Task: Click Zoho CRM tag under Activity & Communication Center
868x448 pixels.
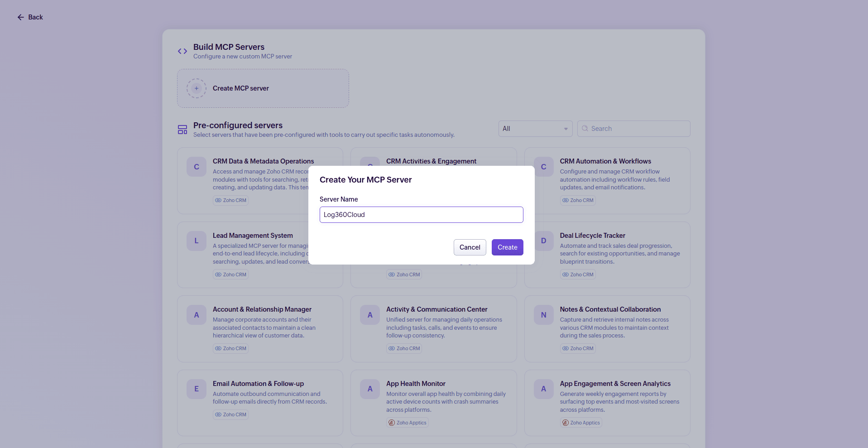Action: (404, 348)
